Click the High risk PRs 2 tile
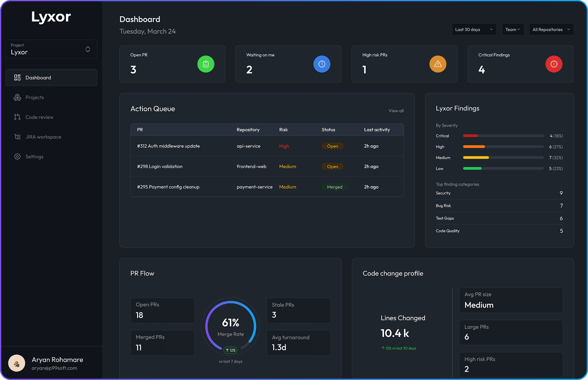This screenshot has height=380, width=588. [511, 365]
